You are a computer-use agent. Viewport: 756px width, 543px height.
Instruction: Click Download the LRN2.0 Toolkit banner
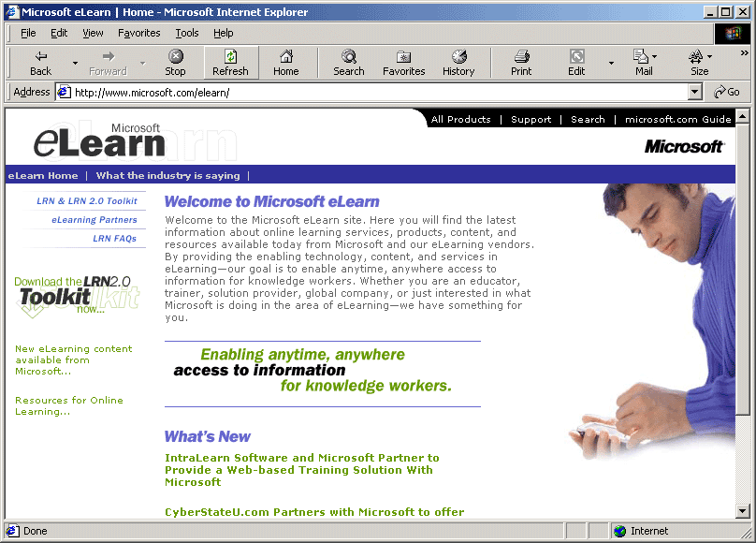[77, 295]
